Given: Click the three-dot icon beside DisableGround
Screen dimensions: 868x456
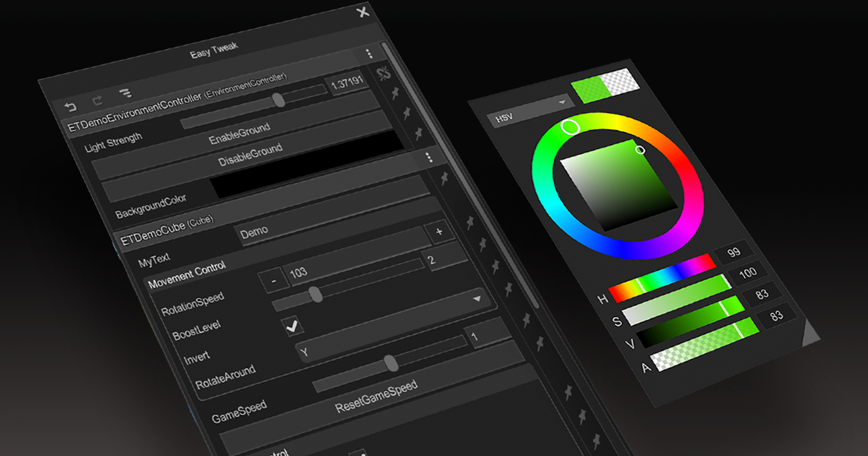Looking at the screenshot, I should click(429, 158).
